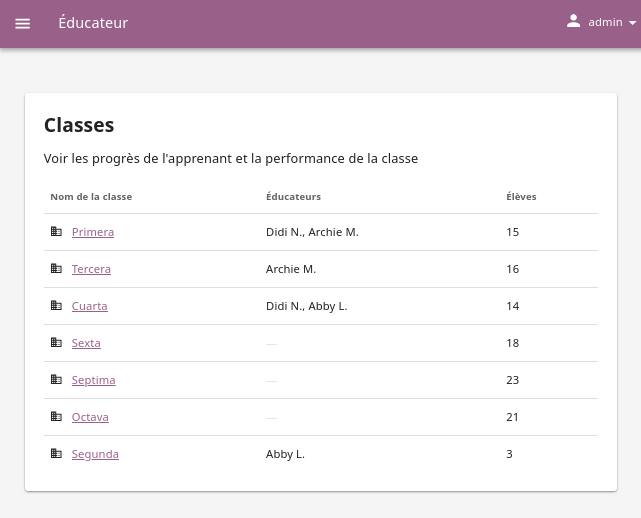The image size is (641, 518).
Task: Open the hamburger navigation menu
Action: (22, 23)
